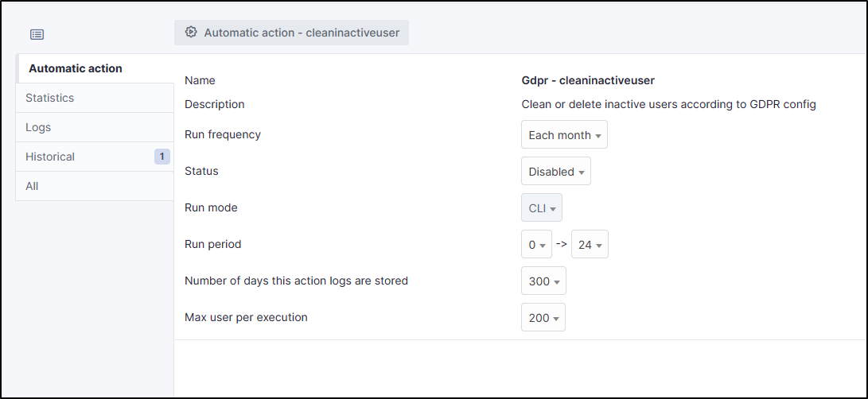Expand the Run frequency dropdown

pos(564,135)
